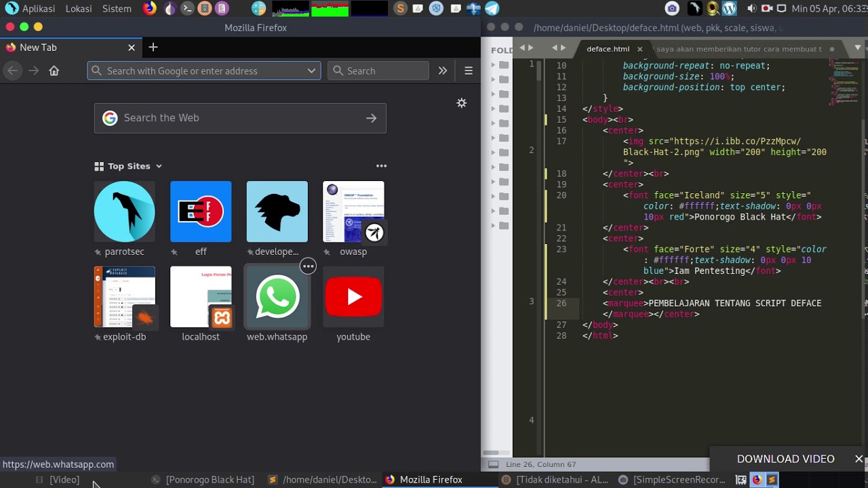Open the Aplikasi menu
The height and width of the screenshot is (488, 868).
(x=31, y=9)
